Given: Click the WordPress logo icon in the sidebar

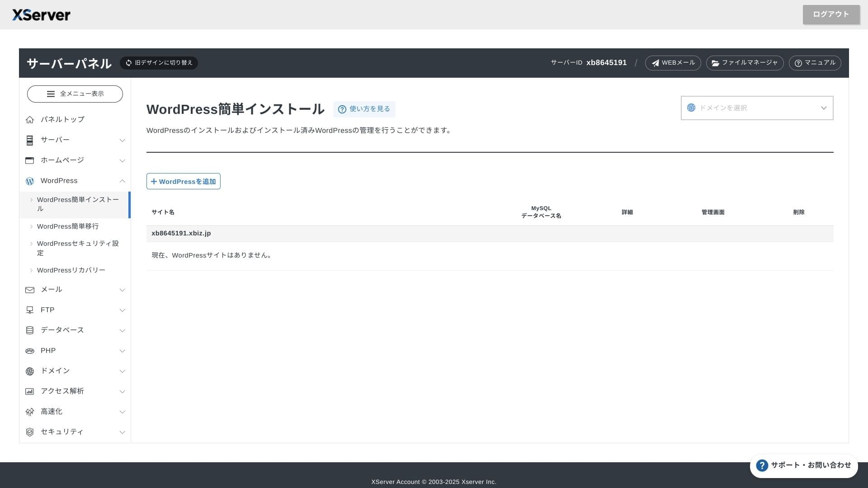Looking at the screenshot, I should tap(30, 181).
